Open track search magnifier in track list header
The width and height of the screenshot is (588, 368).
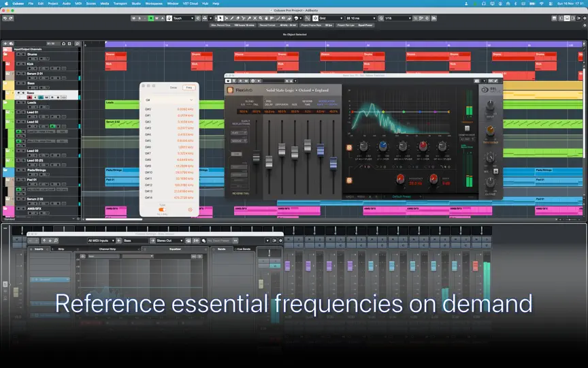coord(78,44)
